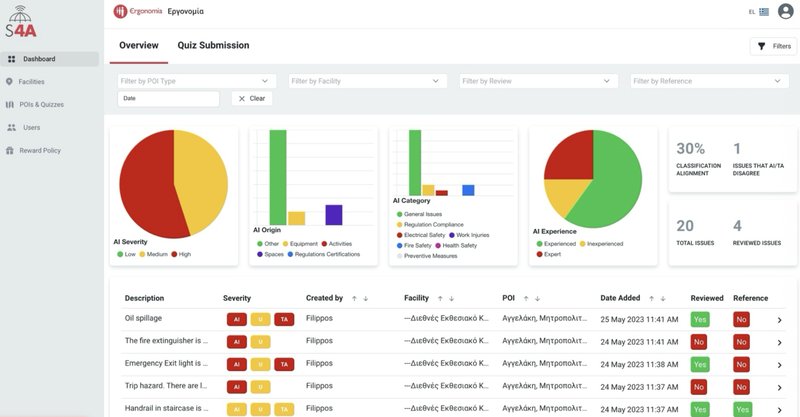Click the POIs & Quizzes sidebar icon
This screenshot has width=800, height=417.
coord(11,104)
